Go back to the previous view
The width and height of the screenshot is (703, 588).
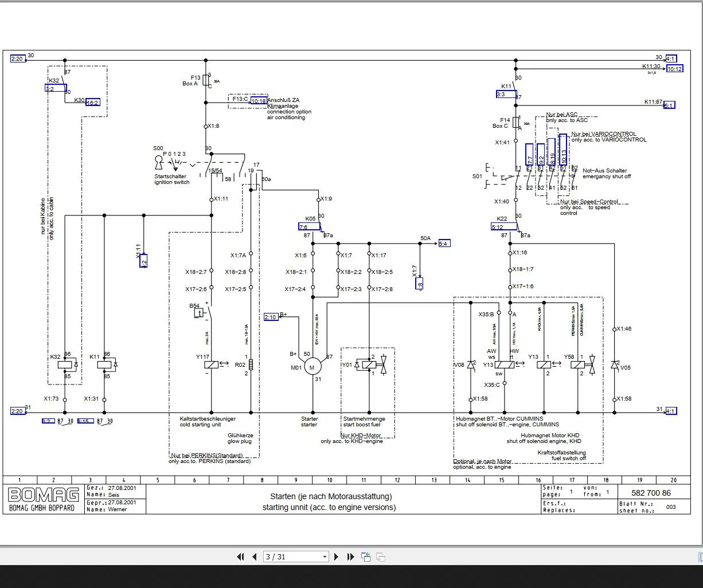point(366,556)
